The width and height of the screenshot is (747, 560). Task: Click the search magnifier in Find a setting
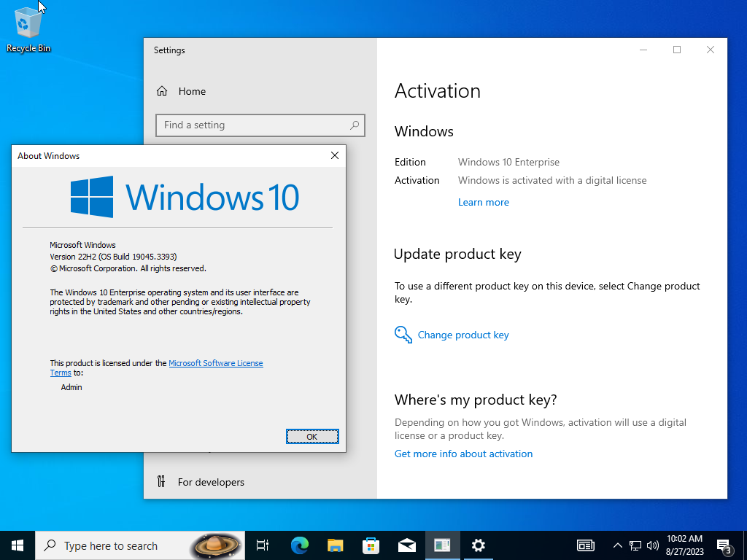click(x=355, y=125)
